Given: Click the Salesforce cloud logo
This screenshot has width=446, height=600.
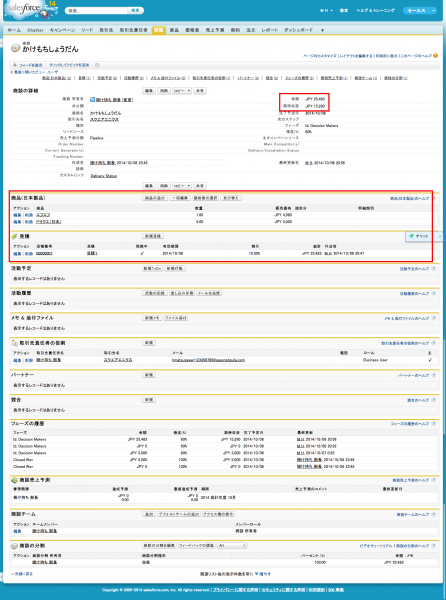Looking at the screenshot, I should pos(27,10).
